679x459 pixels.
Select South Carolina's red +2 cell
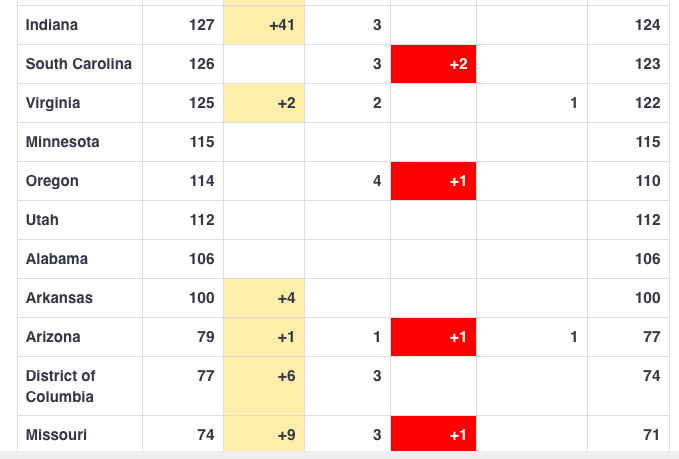pyautogui.click(x=433, y=64)
